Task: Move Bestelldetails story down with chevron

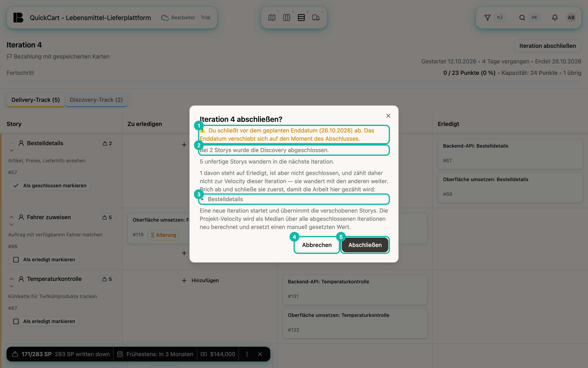Action: (11, 150)
